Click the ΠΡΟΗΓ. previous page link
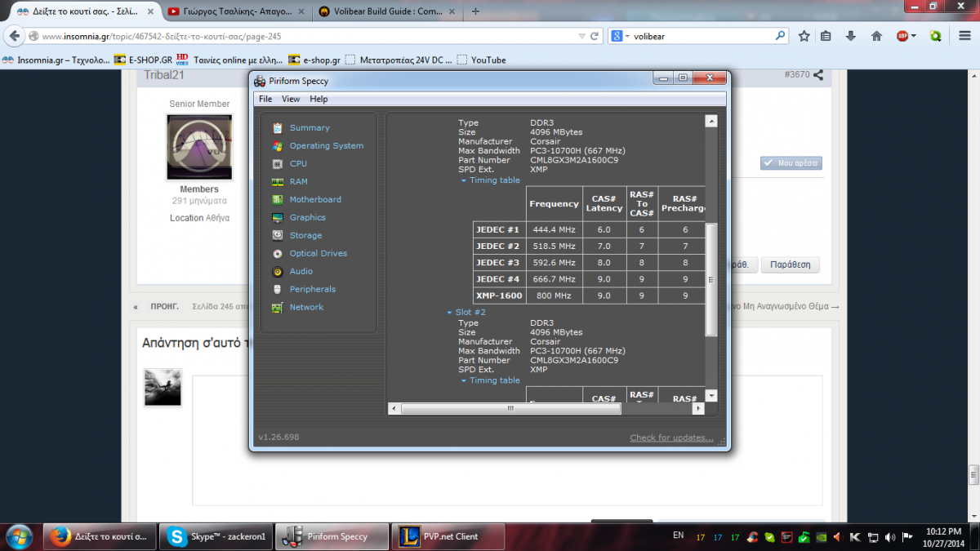This screenshot has width=980, height=551. [x=164, y=306]
